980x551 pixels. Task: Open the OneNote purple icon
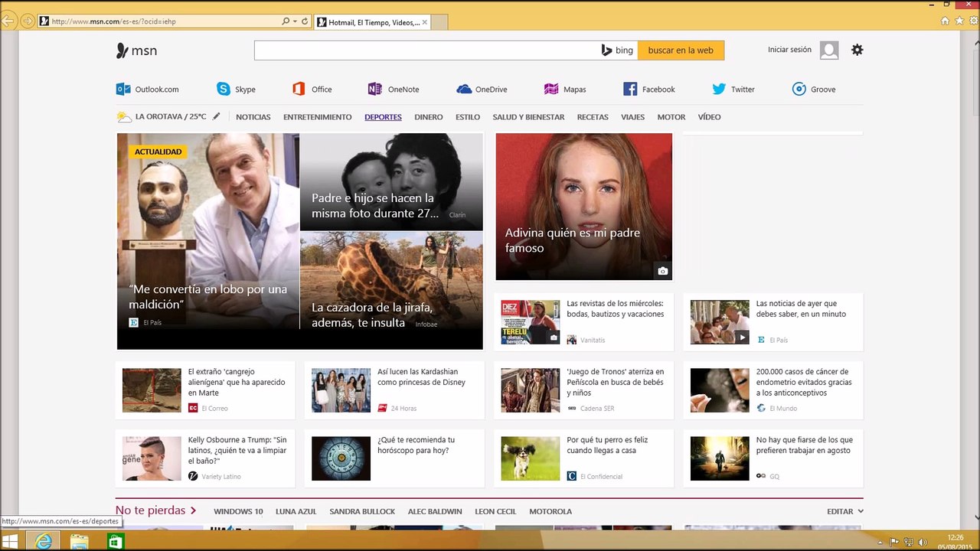pyautogui.click(x=374, y=90)
